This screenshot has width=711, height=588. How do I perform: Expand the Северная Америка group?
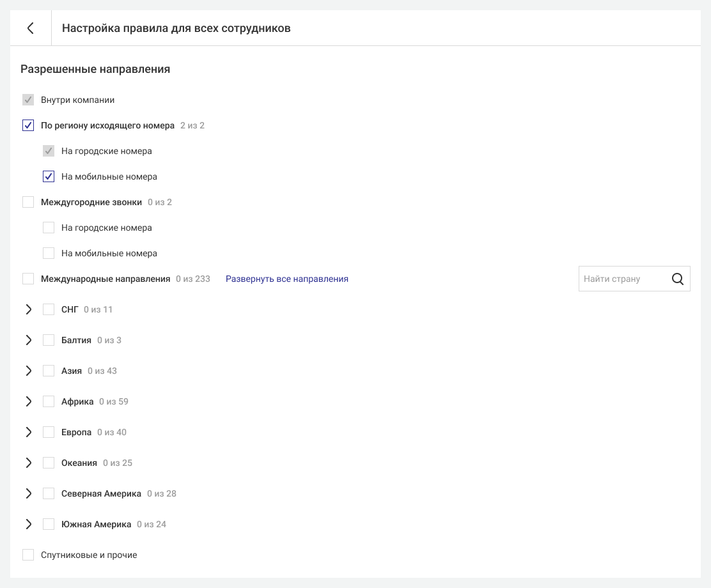click(28, 493)
